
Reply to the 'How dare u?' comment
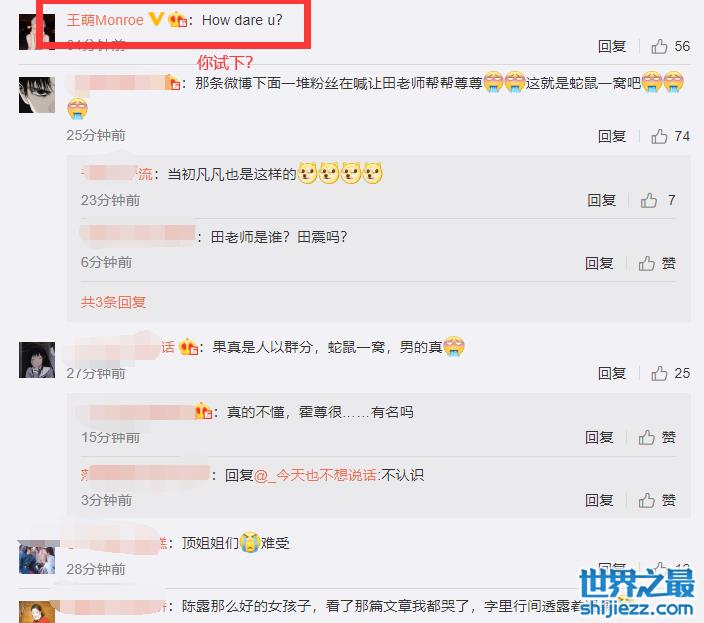[x=612, y=46]
